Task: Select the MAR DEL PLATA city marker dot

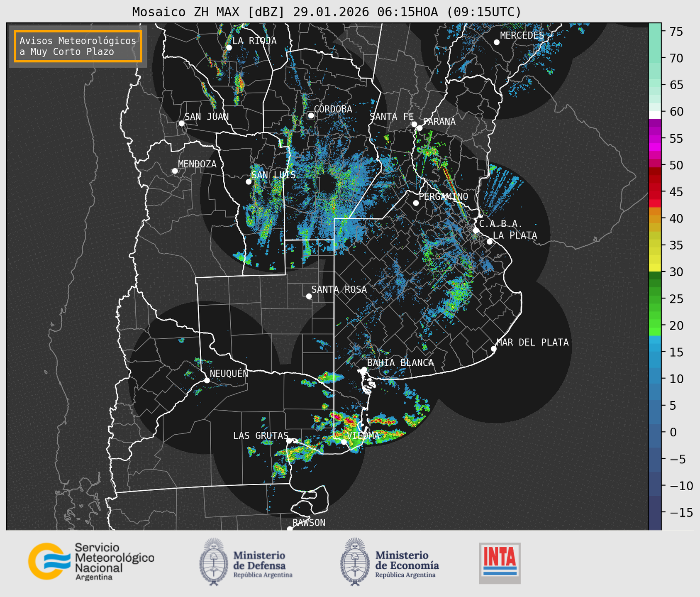Action: (x=493, y=349)
